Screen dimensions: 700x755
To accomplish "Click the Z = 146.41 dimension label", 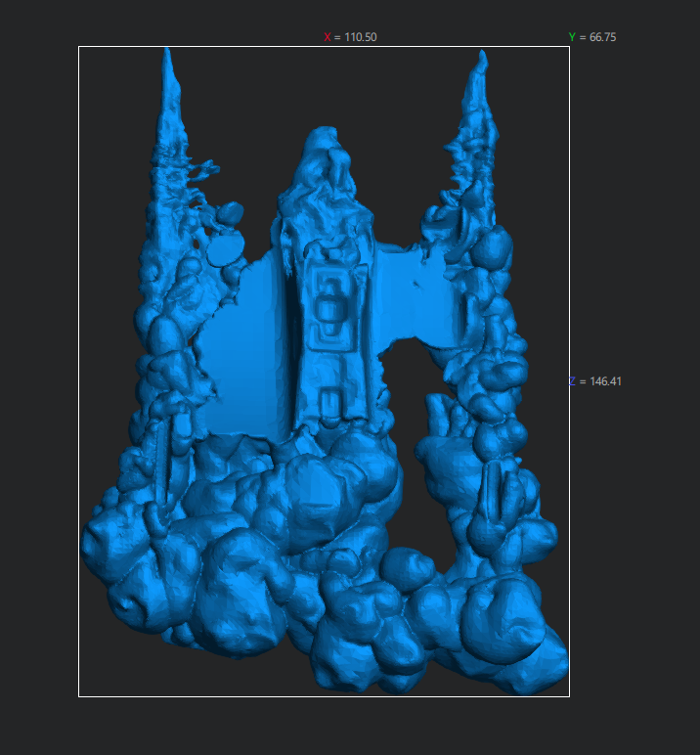I will [594, 380].
